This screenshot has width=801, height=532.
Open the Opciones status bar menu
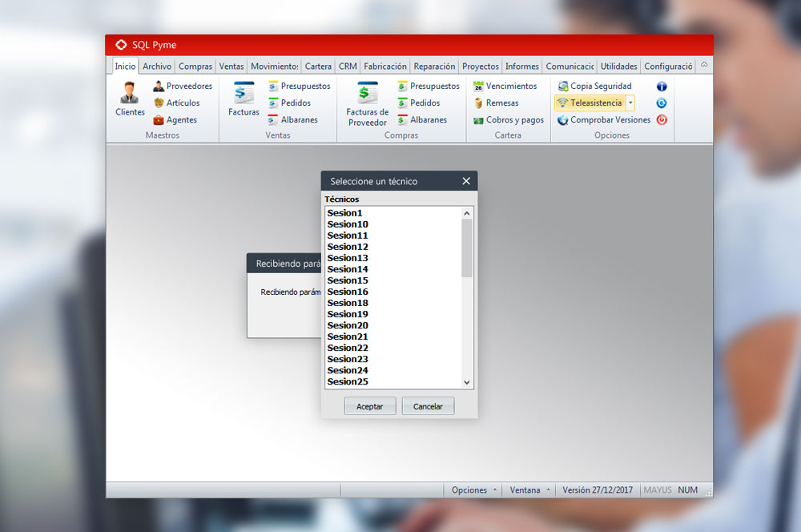(474, 490)
